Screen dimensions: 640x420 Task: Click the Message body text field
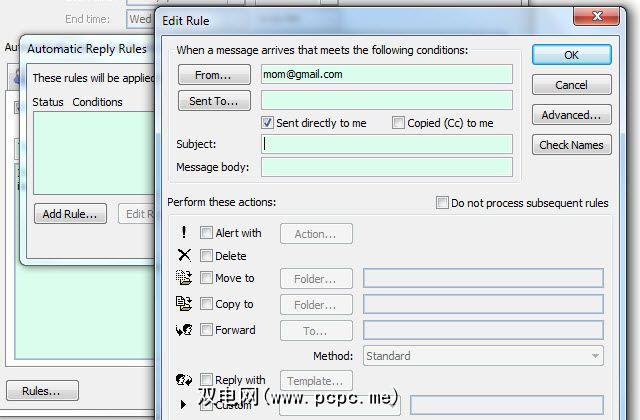[x=387, y=167]
